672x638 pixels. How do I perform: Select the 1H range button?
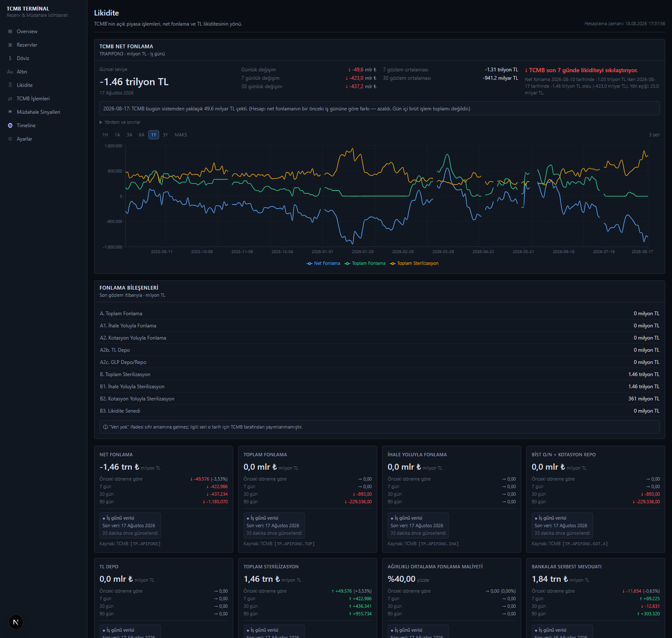click(x=105, y=135)
